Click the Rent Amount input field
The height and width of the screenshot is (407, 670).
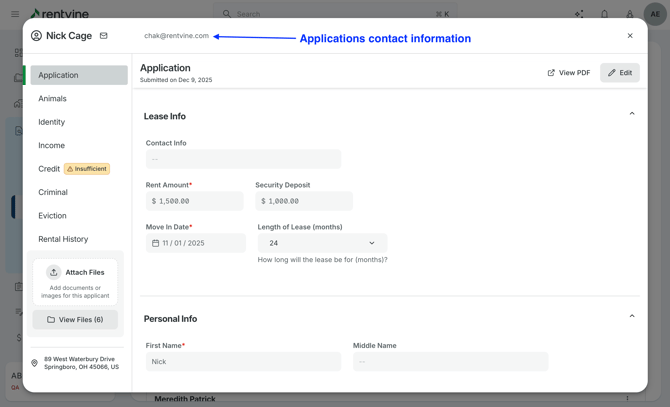(x=195, y=201)
